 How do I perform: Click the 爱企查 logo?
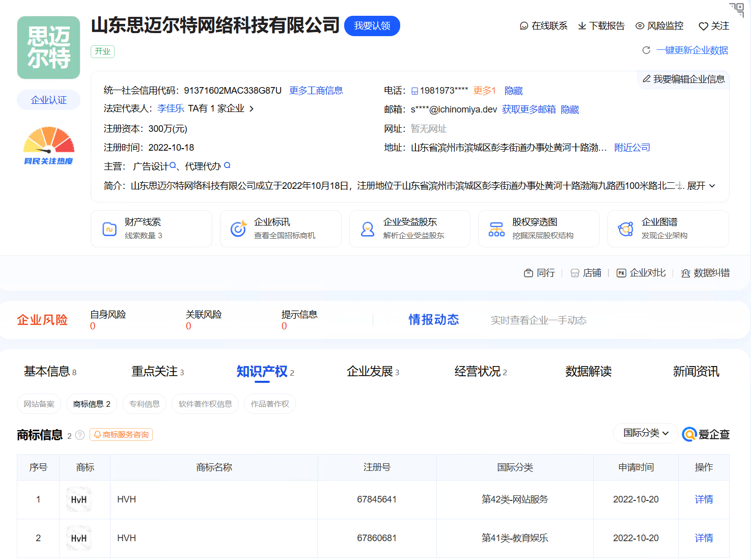coord(706,434)
